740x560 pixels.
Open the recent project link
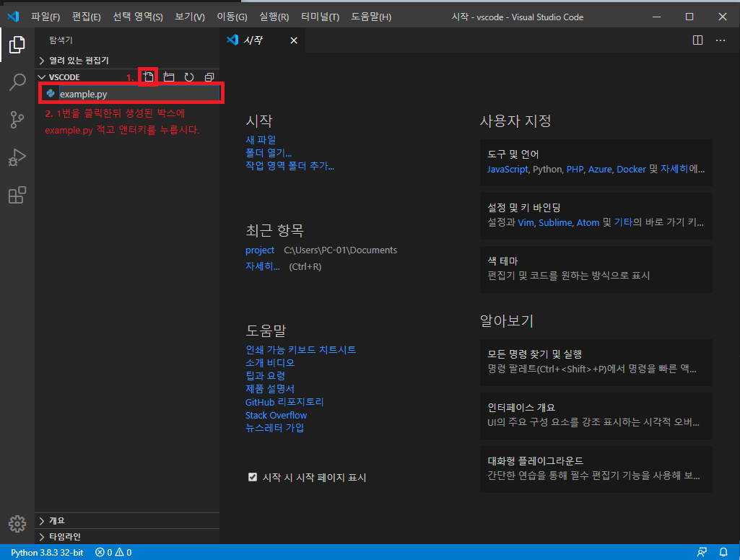click(260, 250)
